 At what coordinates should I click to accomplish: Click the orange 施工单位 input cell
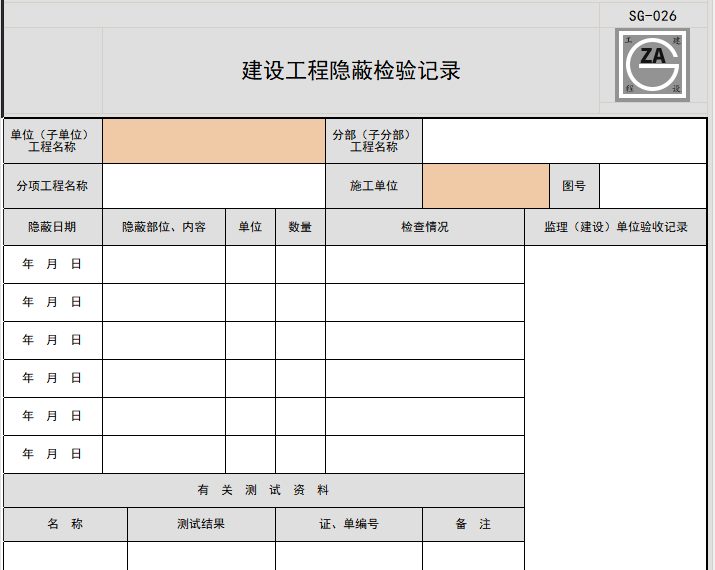(x=486, y=186)
